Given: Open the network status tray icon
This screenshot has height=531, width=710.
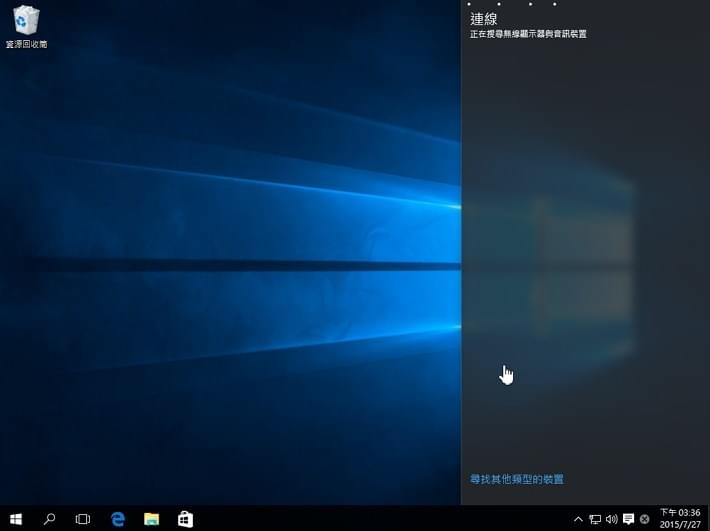Looking at the screenshot, I should [x=595, y=519].
